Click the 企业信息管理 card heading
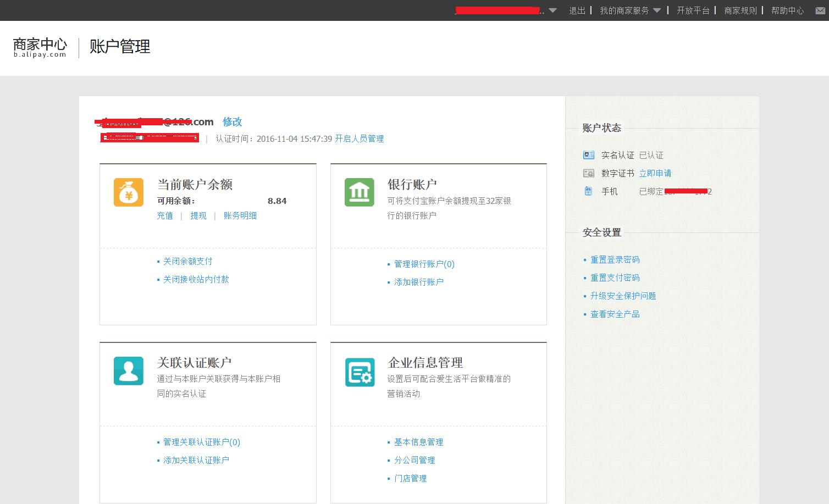 click(425, 363)
